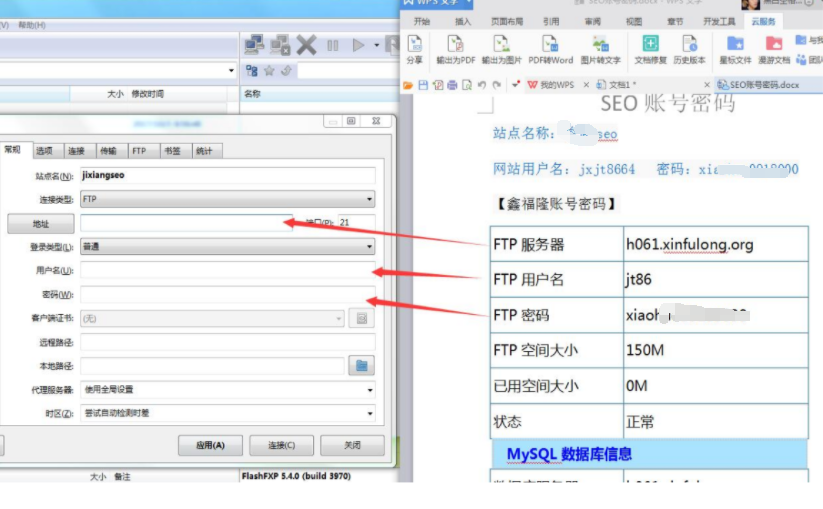Click the 漫游文档 icon
Image resolution: width=823 pixels, height=509 pixels.
tap(774, 49)
